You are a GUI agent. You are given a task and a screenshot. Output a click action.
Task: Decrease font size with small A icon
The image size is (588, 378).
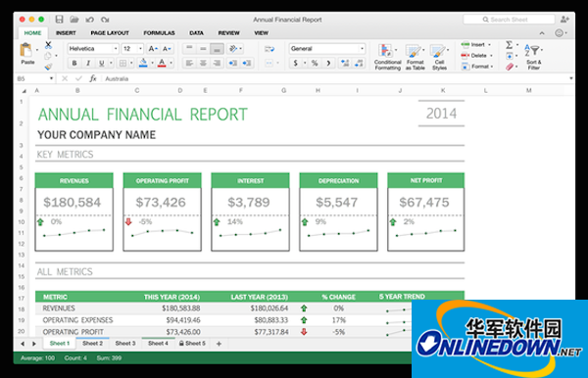click(x=167, y=49)
